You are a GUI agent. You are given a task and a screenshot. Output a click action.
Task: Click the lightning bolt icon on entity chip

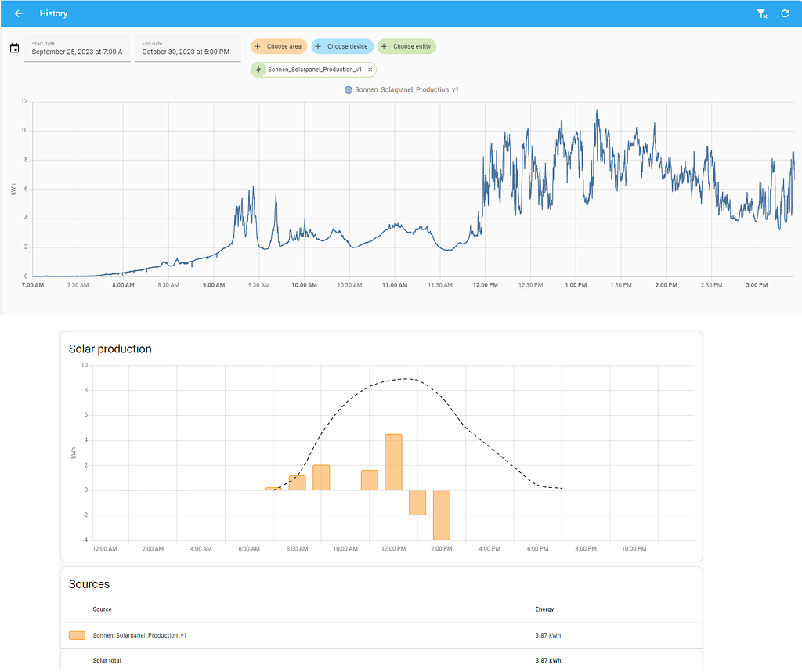(x=258, y=70)
